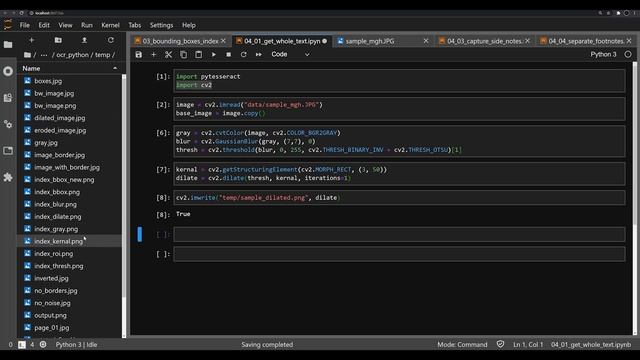This screenshot has width=640, height=360.
Task: Open the File Browser sidebar panel
Action: click(x=8, y=44)
